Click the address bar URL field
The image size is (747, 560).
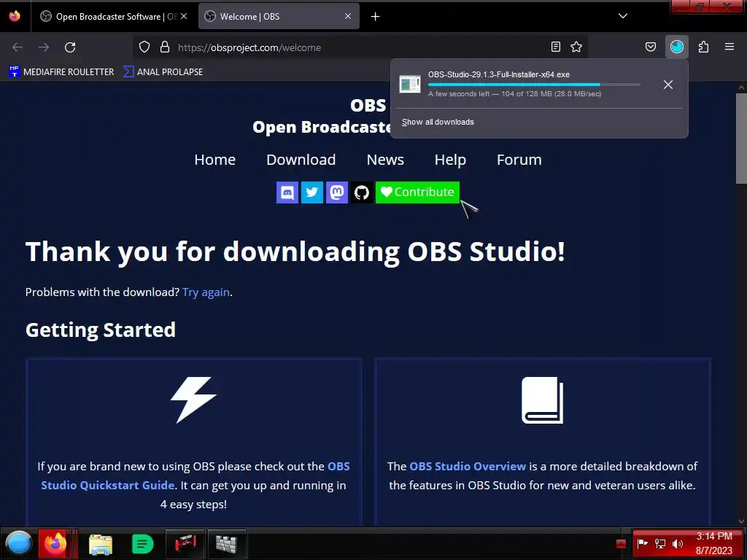click(x=360, y=47)
